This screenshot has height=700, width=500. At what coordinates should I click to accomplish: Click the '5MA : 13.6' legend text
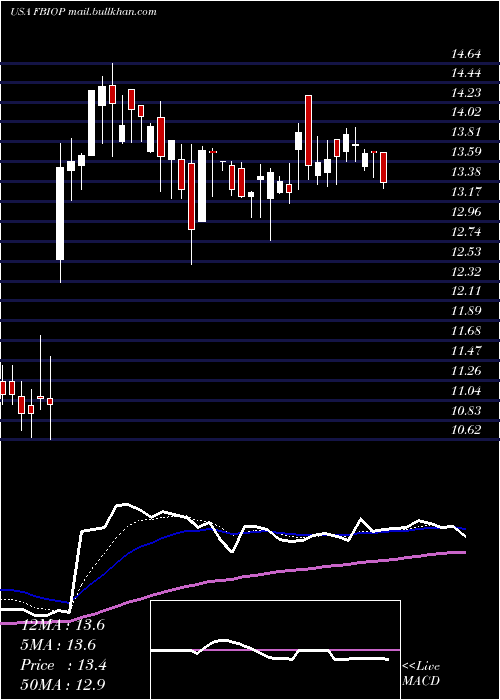coord(58,645)
